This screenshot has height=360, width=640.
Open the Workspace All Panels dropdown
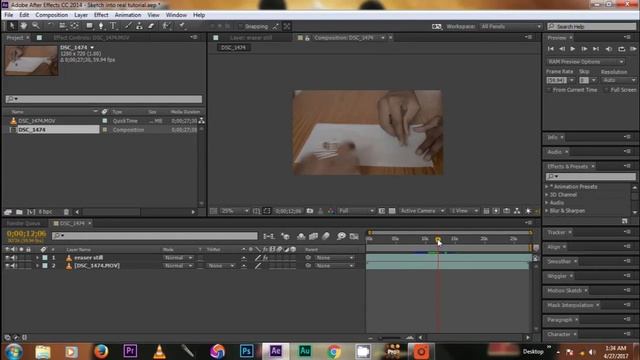(511, 27)
